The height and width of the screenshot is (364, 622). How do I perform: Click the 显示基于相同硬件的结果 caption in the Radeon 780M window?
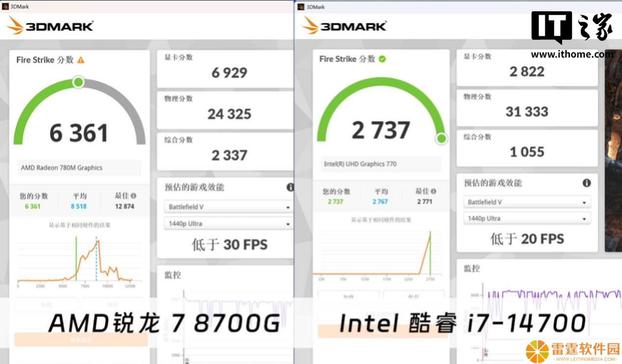(x=79, y=225)
